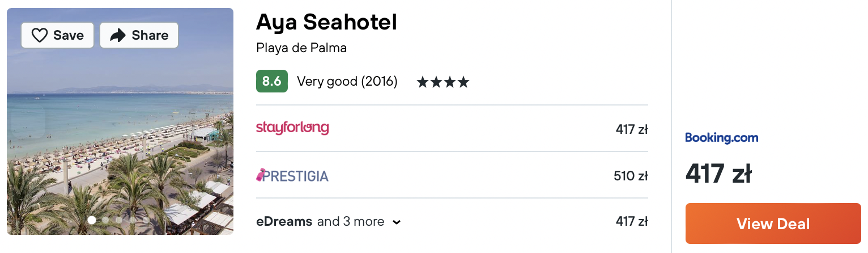The height and width of the screenshot is (253, 868).
Task: Select the third carousel dot
Action: click(x=119, y=220)
